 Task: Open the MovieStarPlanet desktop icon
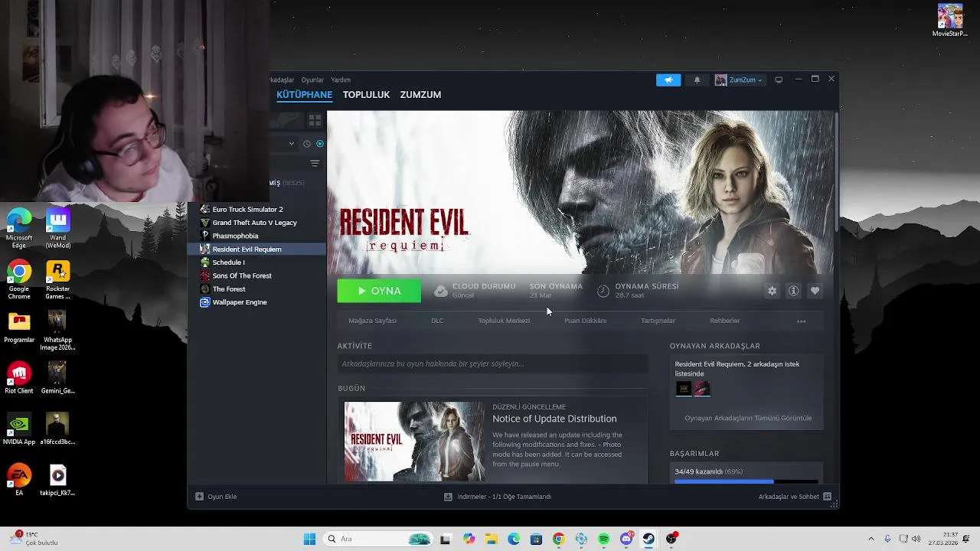point(950,20)
